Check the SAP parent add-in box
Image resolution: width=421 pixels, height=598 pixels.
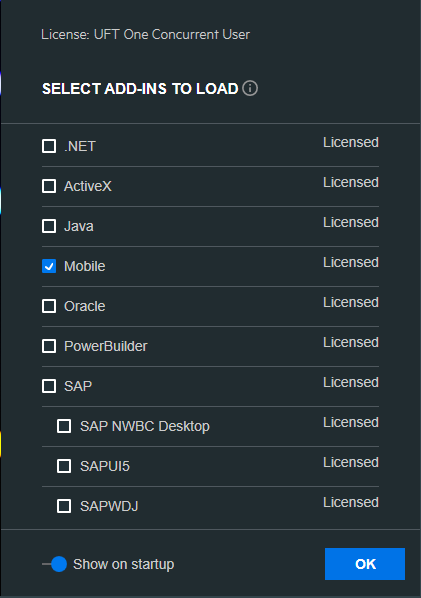point(49,386)
